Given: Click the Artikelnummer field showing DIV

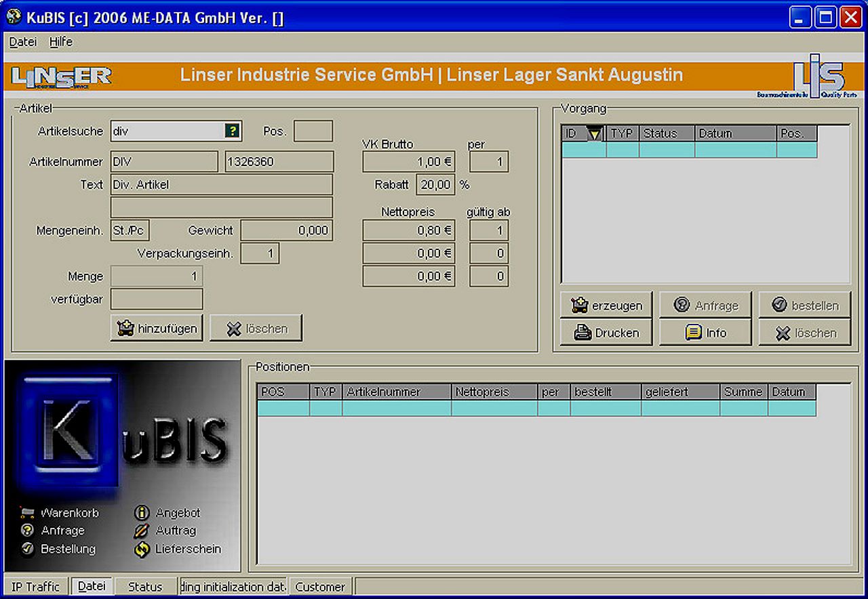Looking at the screenshot, I should (163, 162).
